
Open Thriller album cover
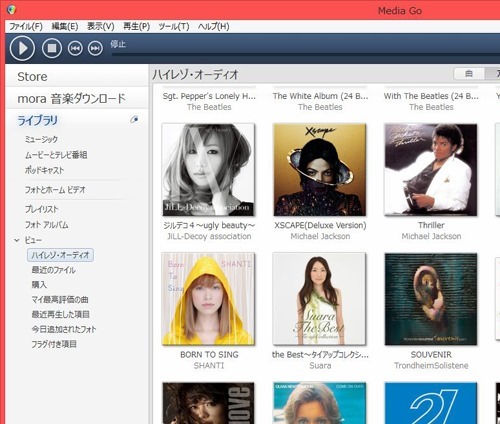pos(431,170)
